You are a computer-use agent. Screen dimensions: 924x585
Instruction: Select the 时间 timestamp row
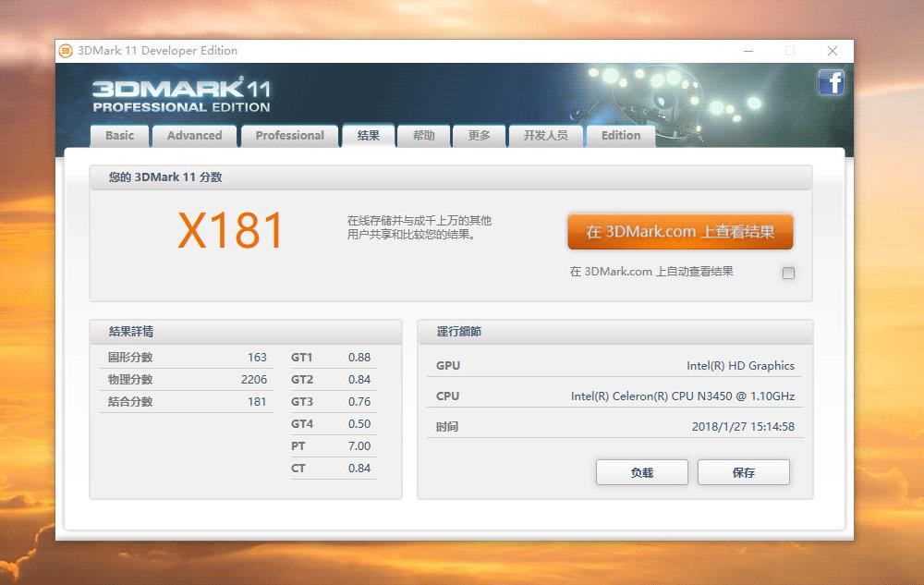[x=619, y=426]
